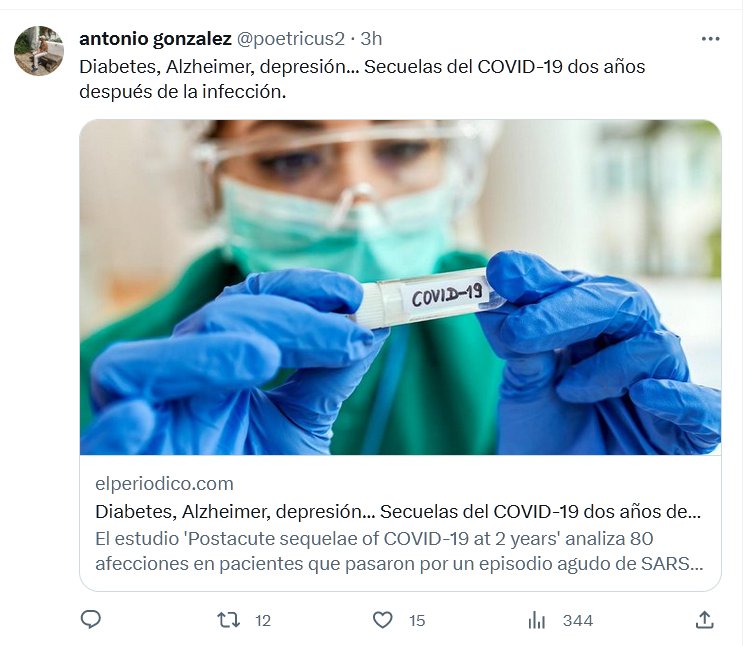Open the reply comment icon

coord(91,620)
